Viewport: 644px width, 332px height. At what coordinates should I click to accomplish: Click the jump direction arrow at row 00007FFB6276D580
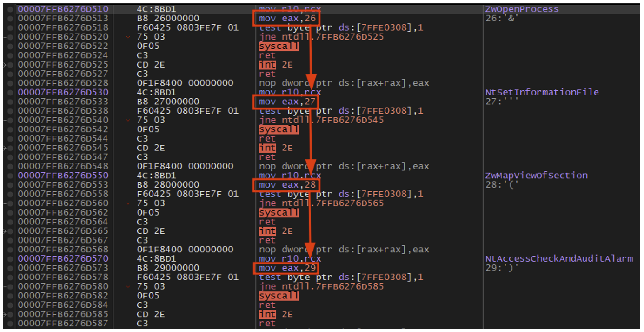coord(128,286)
